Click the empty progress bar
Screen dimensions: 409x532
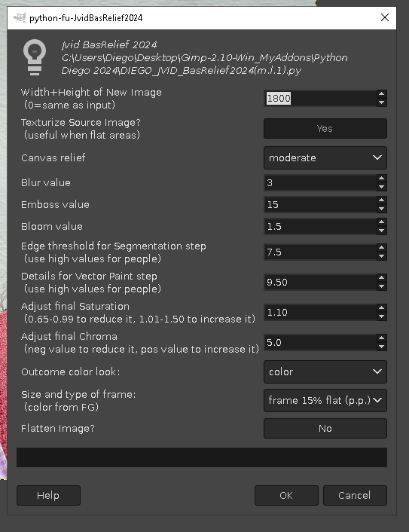pyautogui.click(x=202, y=457)
